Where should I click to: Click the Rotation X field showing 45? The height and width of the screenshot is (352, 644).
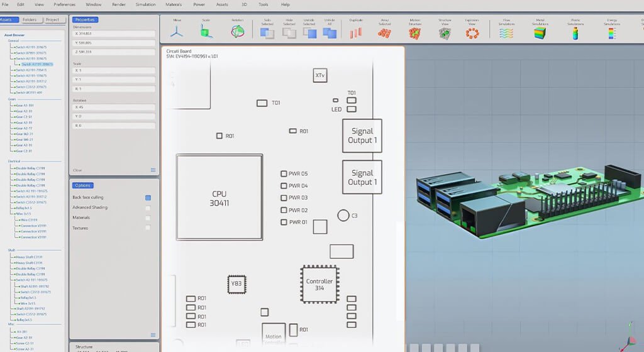point(114,107)
